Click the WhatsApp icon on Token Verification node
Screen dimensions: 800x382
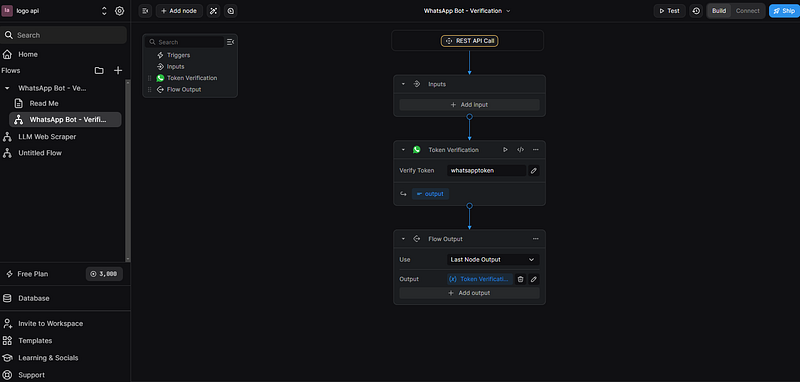(417, 150)
